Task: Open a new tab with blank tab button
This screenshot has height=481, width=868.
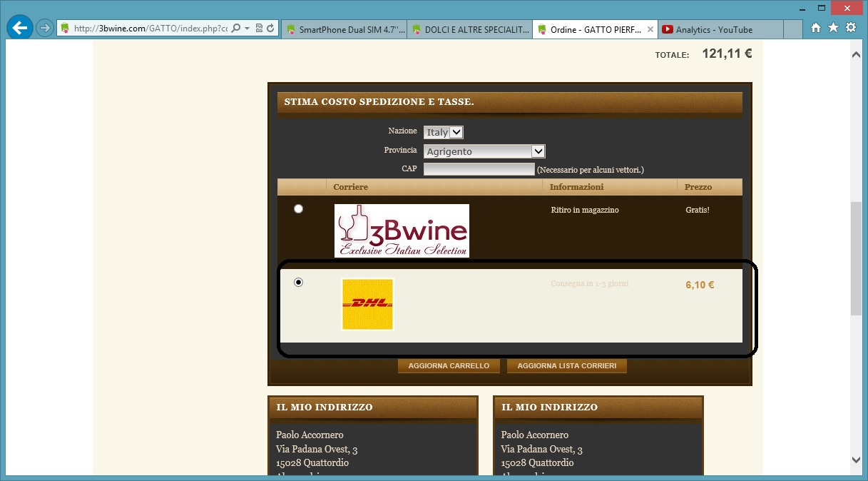Action: click(x=792, y=29)
